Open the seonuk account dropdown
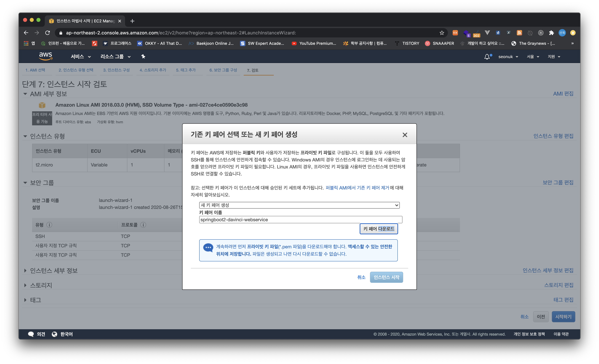 click(x=508, y=57)
